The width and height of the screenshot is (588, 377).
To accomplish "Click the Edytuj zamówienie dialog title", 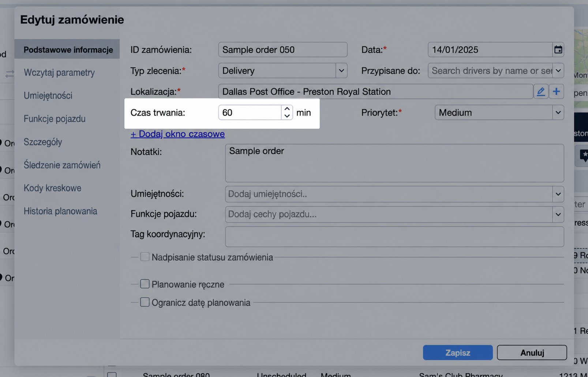I will [72, 19].
